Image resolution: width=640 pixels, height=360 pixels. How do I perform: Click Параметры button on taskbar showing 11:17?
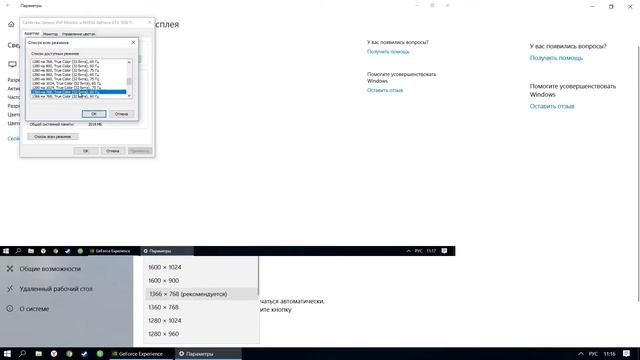(x=167, y=251)
